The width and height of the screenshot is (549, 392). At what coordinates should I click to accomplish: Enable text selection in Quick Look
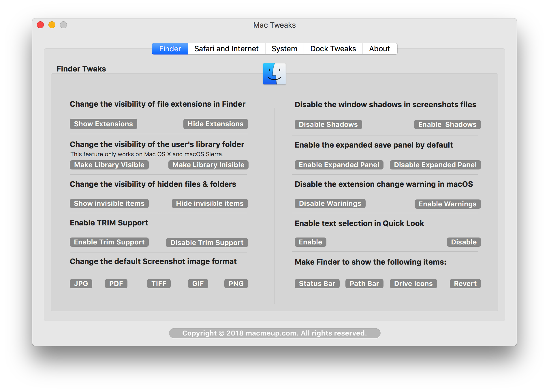click(x=310, y=242)
